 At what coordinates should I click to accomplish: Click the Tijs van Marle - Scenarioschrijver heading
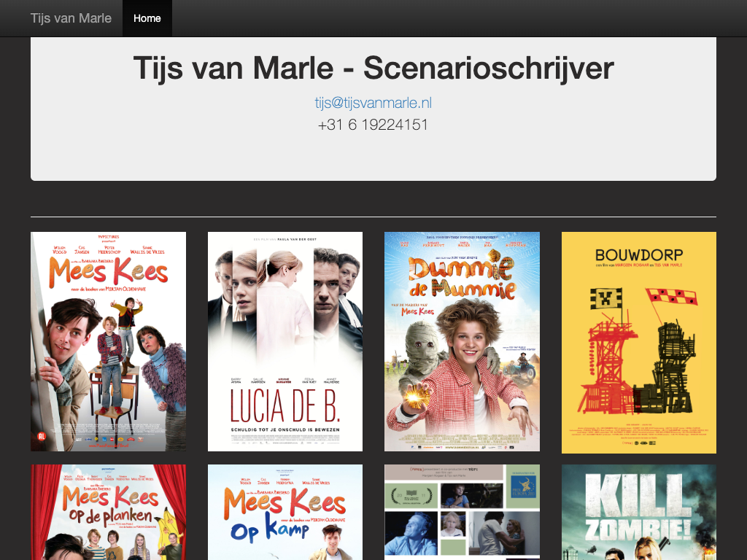coord(373,68)
